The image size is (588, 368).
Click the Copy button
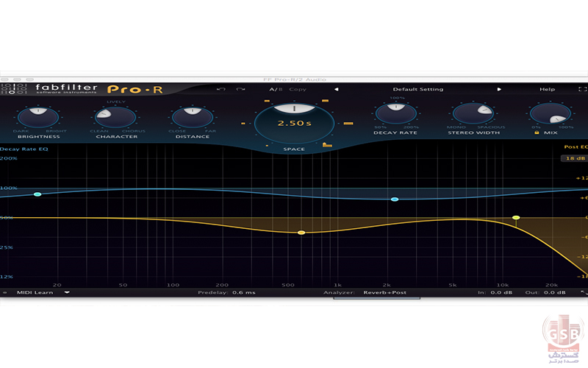coord(298,90)
